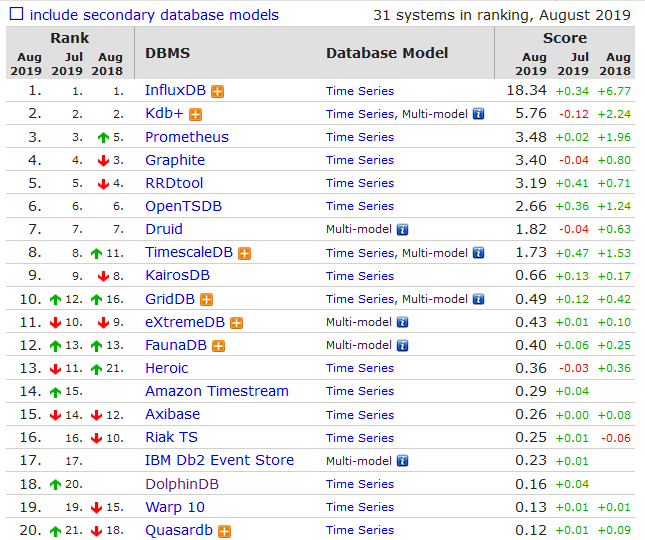Click the multi-model info icon in Druid row
The image size is (645, 540).
click(402, 229)
